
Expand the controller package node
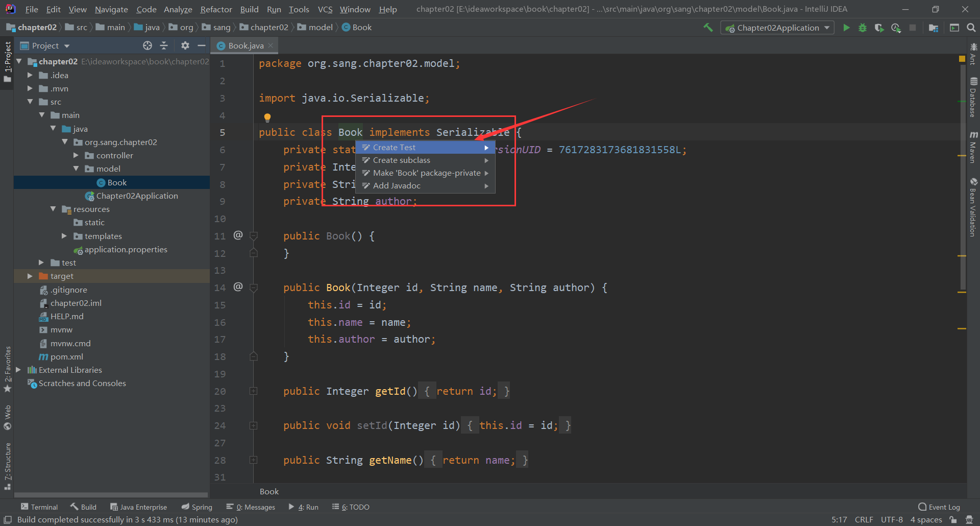(76, 155)
